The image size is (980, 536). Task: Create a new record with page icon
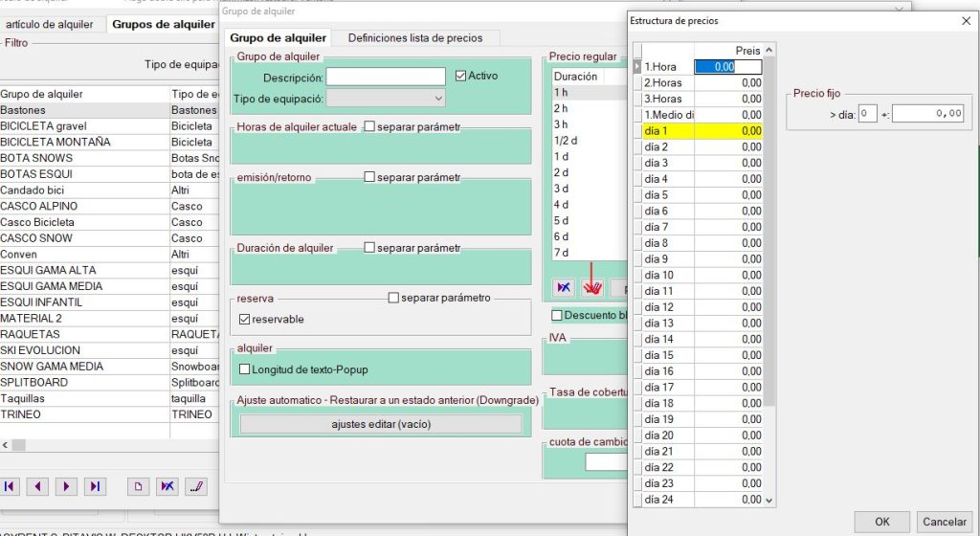click(139, 486)
